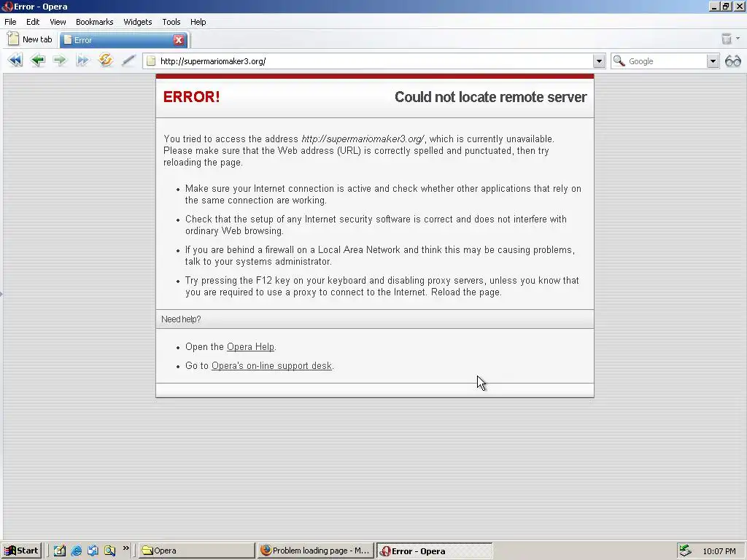Click the 10:07 PM clock
Image resolution: width=747 pixels, height=560 pixels.
719,551
